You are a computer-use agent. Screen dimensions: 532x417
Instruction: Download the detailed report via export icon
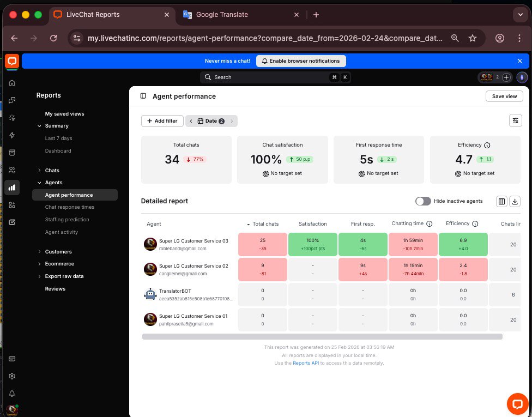(515, 201)
